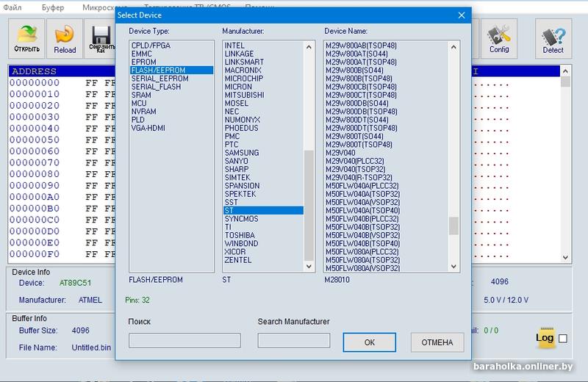Click the yellow Log icon
The width and height of the screenshot is (588, 382).
pos(545,338)
